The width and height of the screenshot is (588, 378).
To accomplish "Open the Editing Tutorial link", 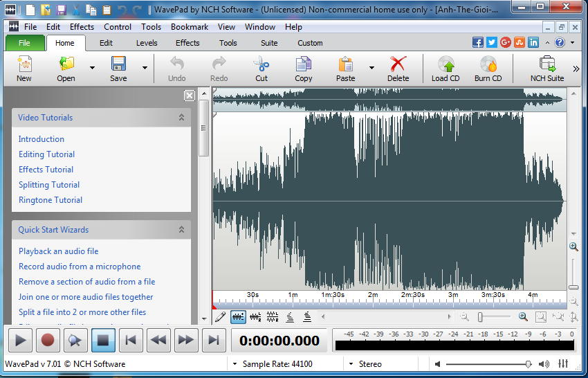I will (x=46, y=154).
